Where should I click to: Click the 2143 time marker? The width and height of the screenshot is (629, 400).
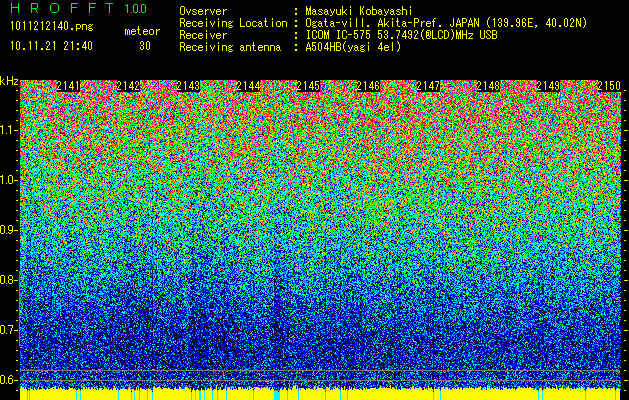[188, 86]
